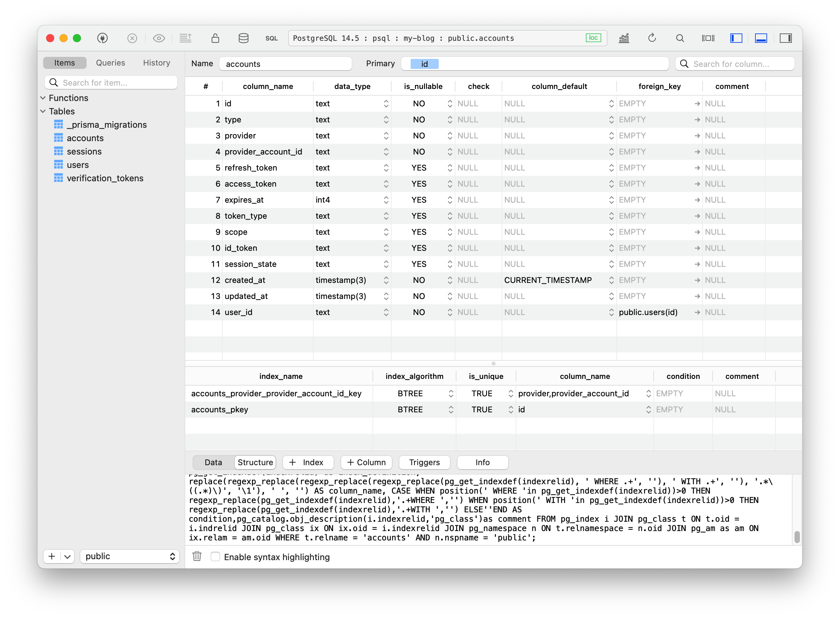
Task: Toggle the right sidebar panel
Action: pos(785,38)
